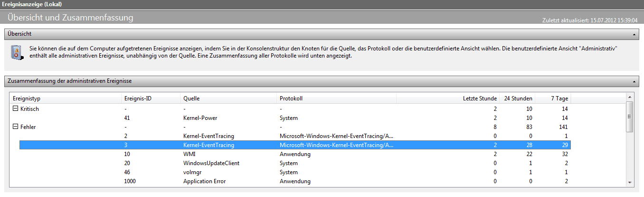
Task: Collapse the Kritisch event group
Action: (16, 109)
